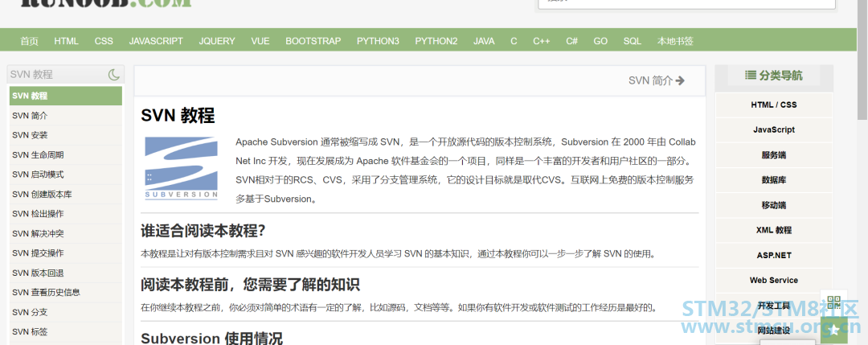This screenshot has width=868, height=345.
Task: Open the QR code floating icon
Action: pyautogui.click(x=833, y=303)
